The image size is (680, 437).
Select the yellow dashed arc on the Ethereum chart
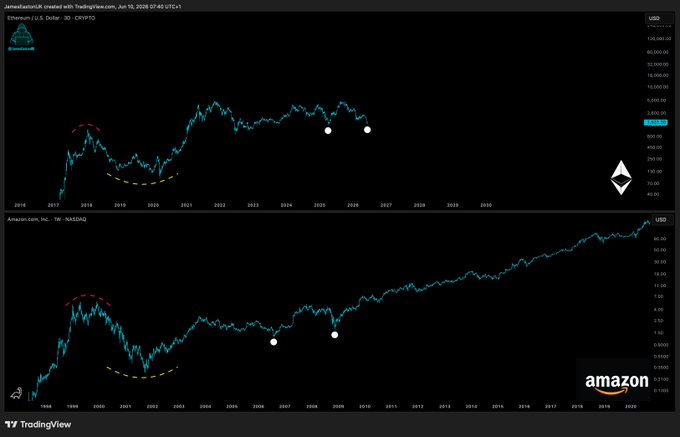[x=142, y=179]
